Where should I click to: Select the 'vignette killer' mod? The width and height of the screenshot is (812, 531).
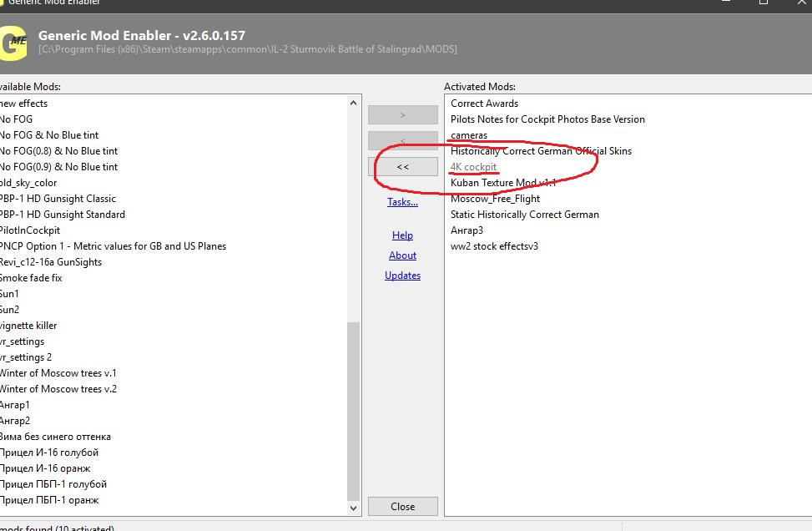click(x=28, y=326)
